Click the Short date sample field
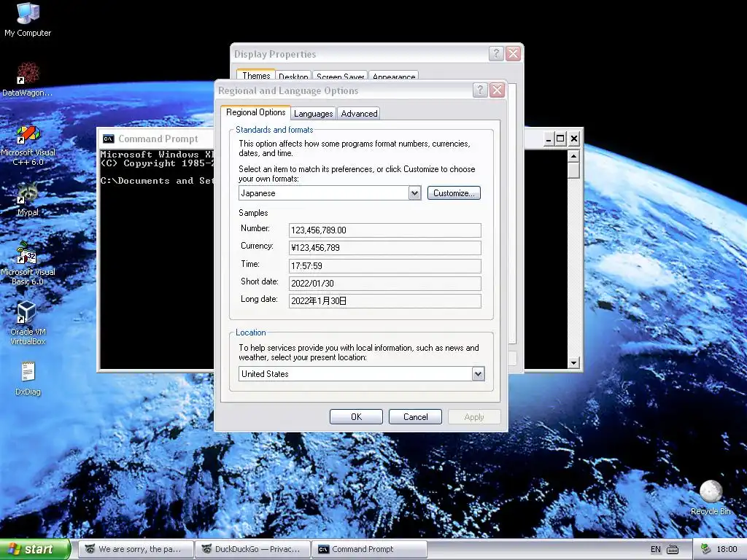This screenshot has width=747, height=560. (x=385, y=284)
